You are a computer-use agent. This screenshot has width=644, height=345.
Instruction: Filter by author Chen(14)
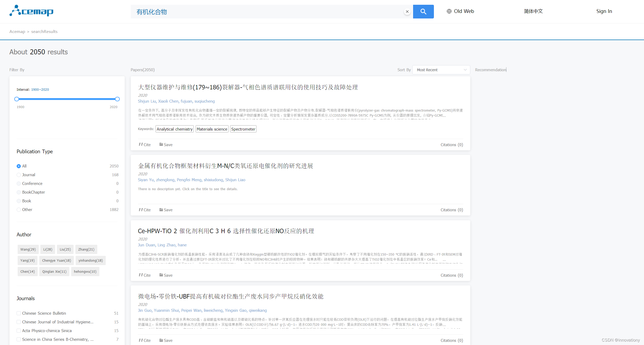tap(28, 272)
